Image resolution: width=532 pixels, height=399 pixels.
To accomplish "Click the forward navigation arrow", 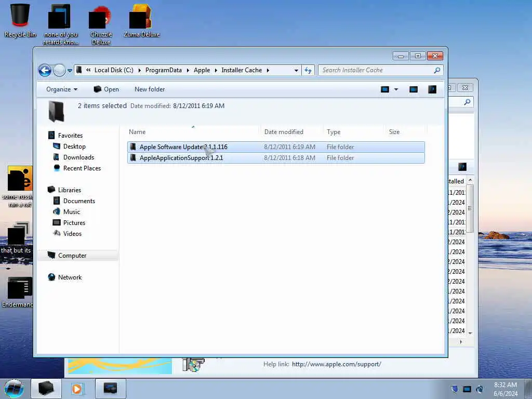I will click(x=59, y=70).
